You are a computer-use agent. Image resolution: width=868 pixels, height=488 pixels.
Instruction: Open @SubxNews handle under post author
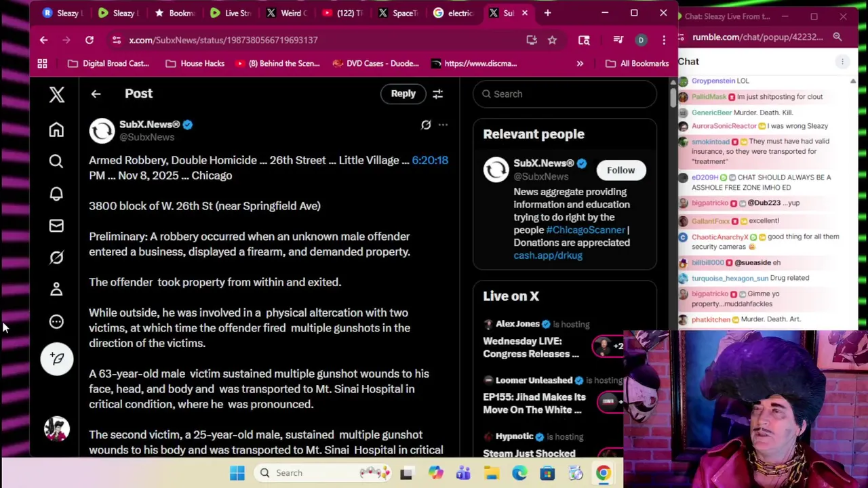(146, 137)
